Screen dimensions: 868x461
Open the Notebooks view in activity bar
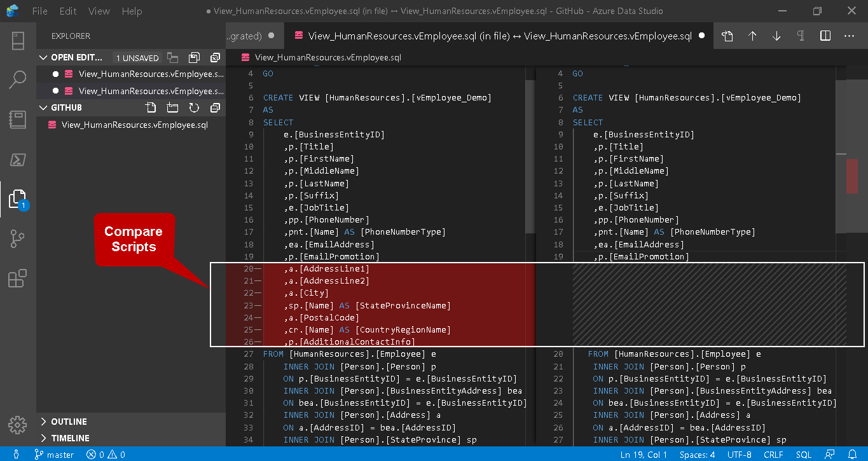[18, 120]
